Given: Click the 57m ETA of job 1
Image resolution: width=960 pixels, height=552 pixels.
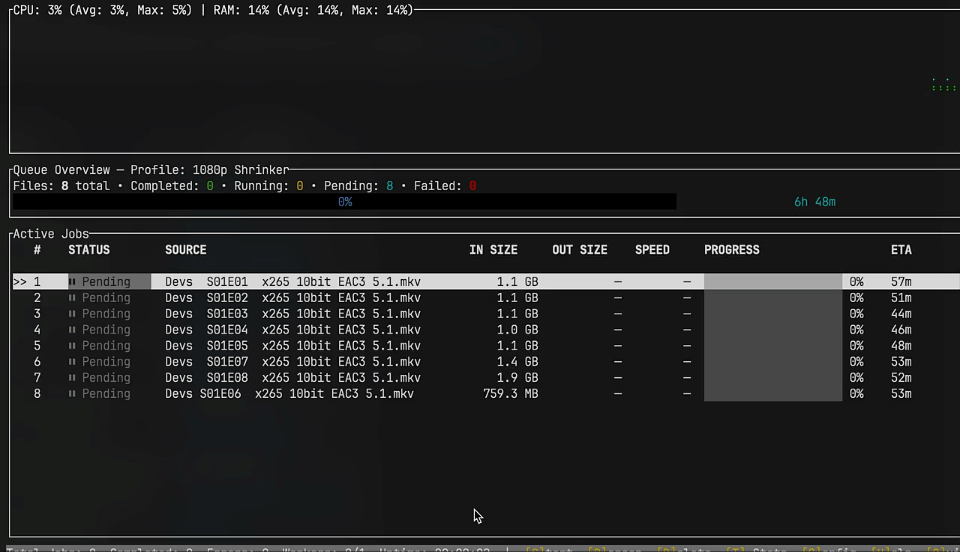Looking at the screenshot, I should pyautogui.click(x=901, y=282).
